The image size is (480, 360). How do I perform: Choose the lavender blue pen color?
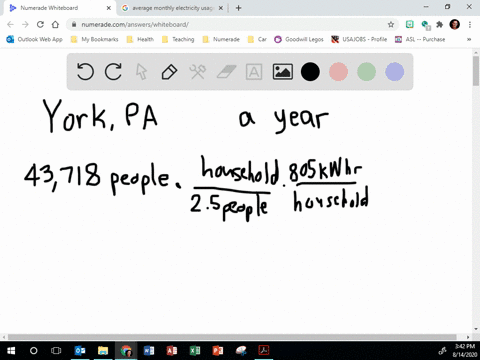coord(395,72)
